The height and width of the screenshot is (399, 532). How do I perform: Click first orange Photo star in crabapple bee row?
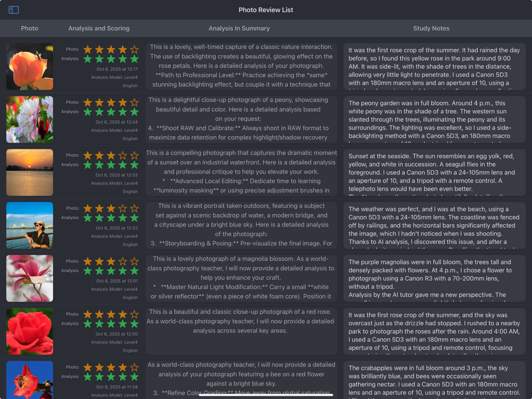click(x=88, y=367)
